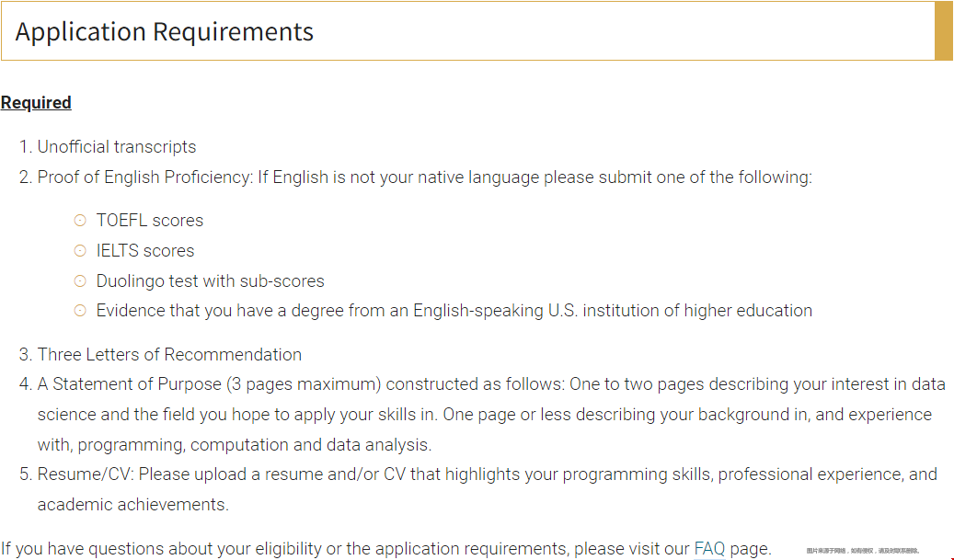
Task: Click the bullet beside Evidence of degree
Action: [x=80, y=311]
